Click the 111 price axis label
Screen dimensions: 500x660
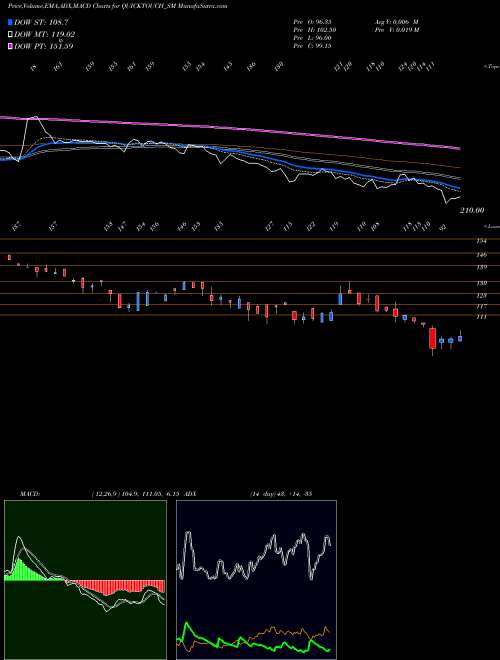coord(481,317)
